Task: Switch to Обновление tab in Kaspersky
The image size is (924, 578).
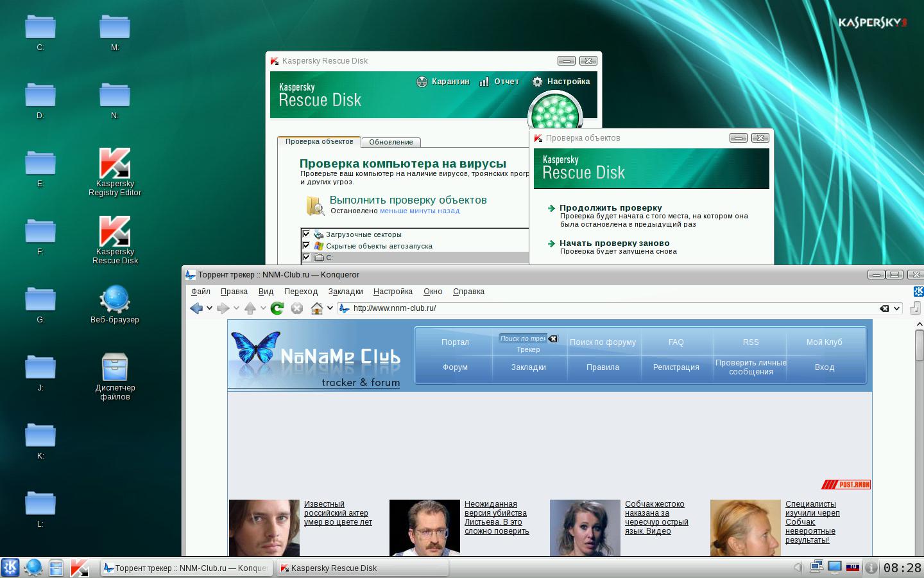Action: pos(391,142)
